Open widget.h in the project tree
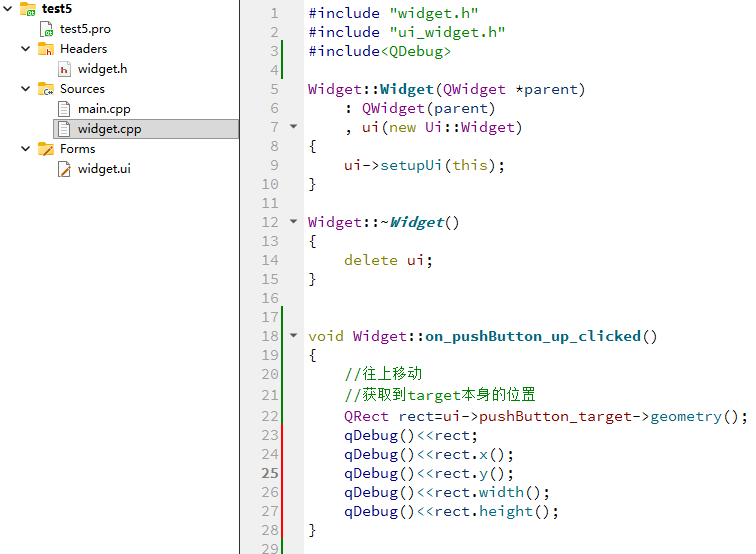 [x=103, y=69]
